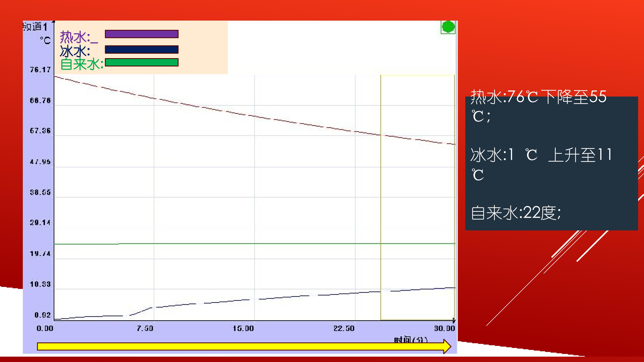Click the 7.50 x-axis time label

[x=145, y=328]
